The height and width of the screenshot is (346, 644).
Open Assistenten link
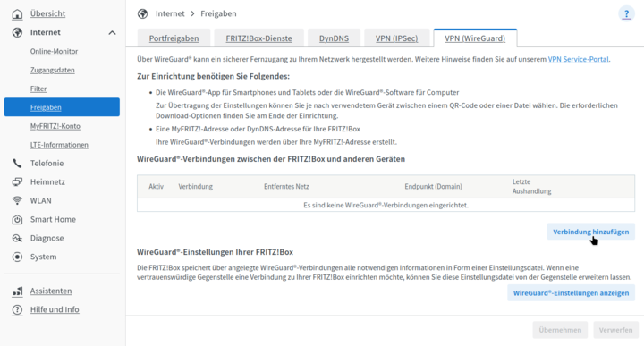[51, 291]
